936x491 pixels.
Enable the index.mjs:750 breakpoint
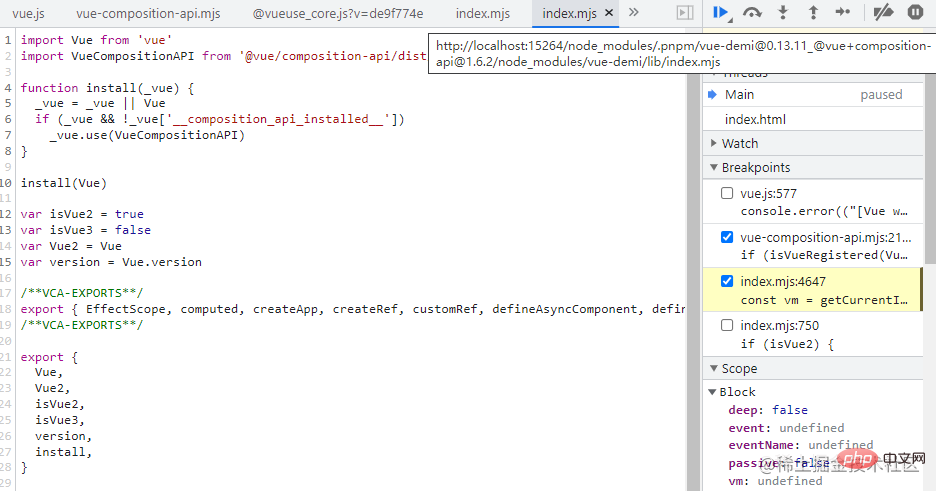tap(726, 325)
